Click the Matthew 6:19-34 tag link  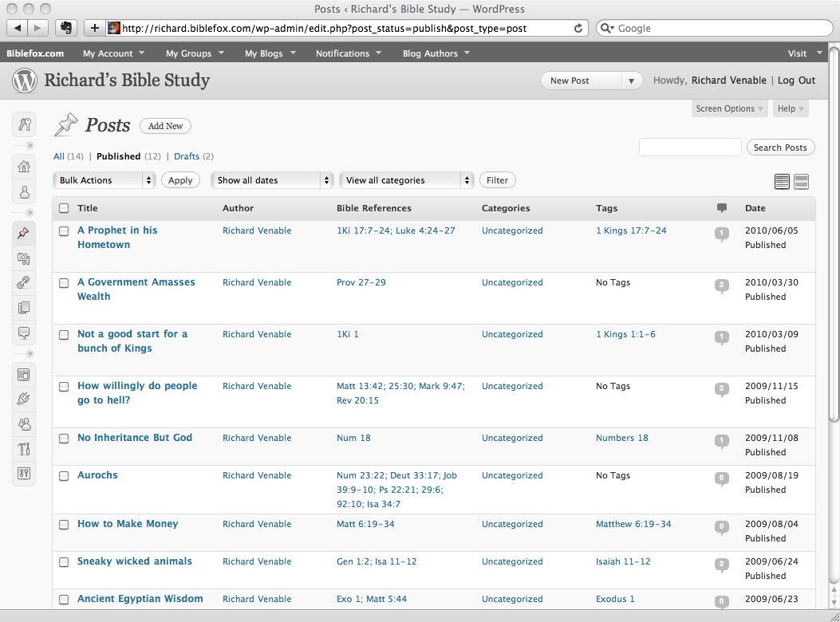(633, 524)
